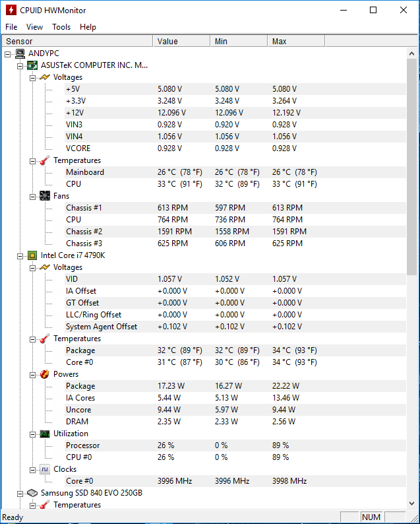Click the vertical scrollbar thumb

tap(411, 167)
